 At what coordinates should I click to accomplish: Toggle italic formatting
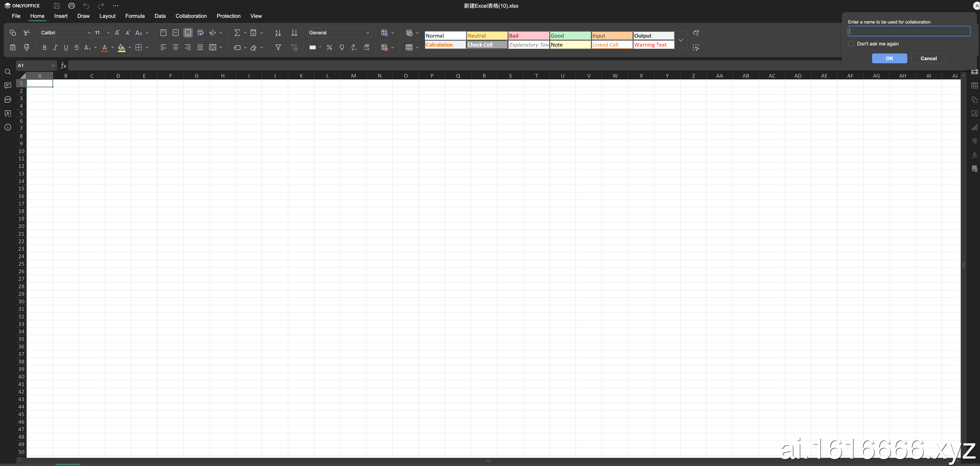click(x=55, y=48)
